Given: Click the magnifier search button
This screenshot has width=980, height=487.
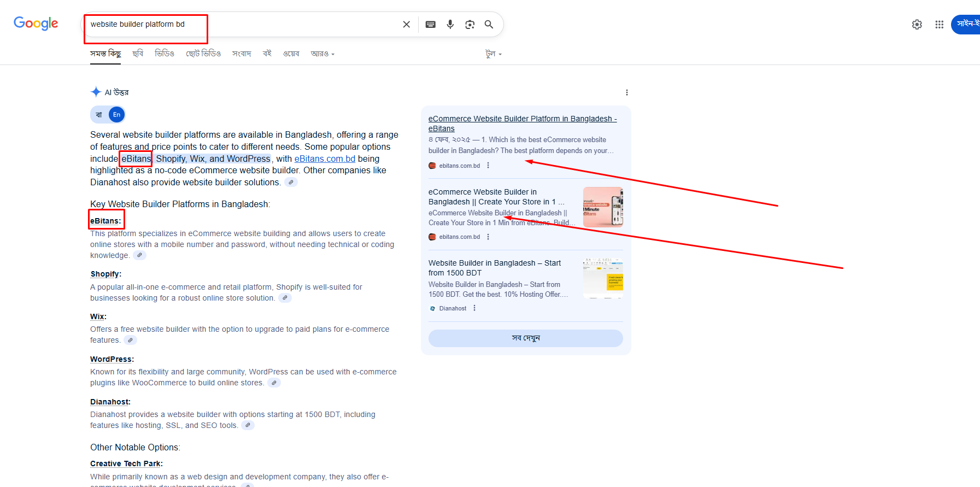Looking at the screenshot, I should click(489, 25).
